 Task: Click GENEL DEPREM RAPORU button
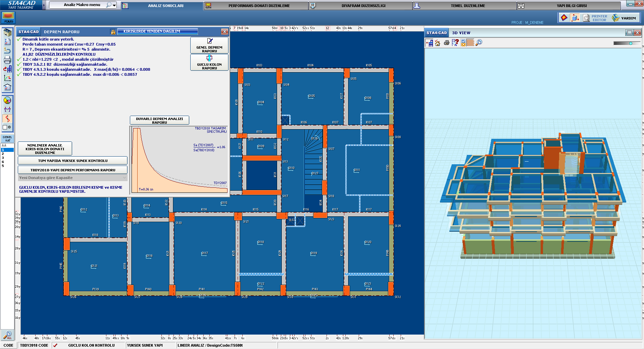click(209, 45)
